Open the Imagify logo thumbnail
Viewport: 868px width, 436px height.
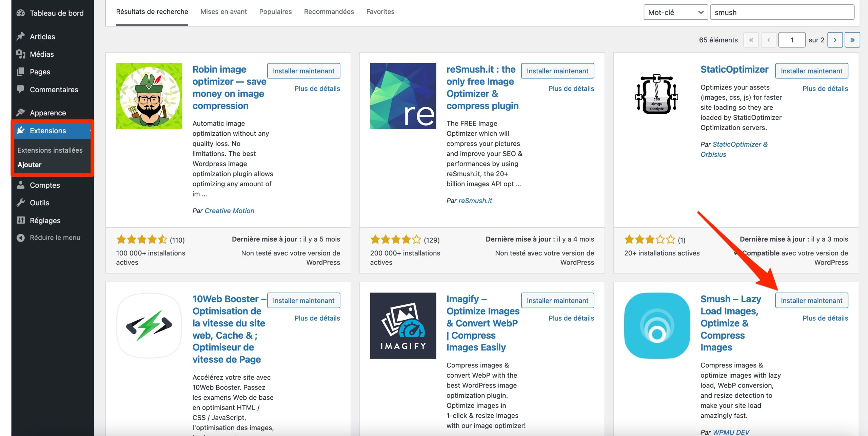(x=403, y=326)
